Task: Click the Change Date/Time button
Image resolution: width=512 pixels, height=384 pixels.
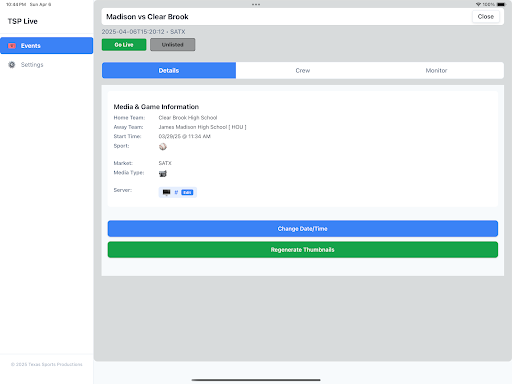Action: click(x=303, y=229)
